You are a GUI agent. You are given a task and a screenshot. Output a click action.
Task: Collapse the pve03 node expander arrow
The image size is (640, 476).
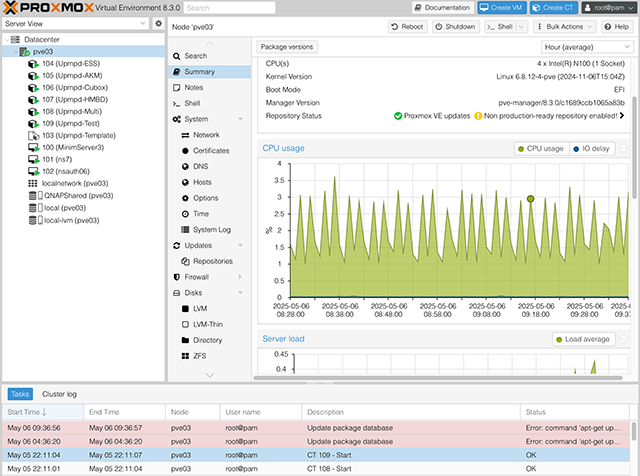click(16, 52)
